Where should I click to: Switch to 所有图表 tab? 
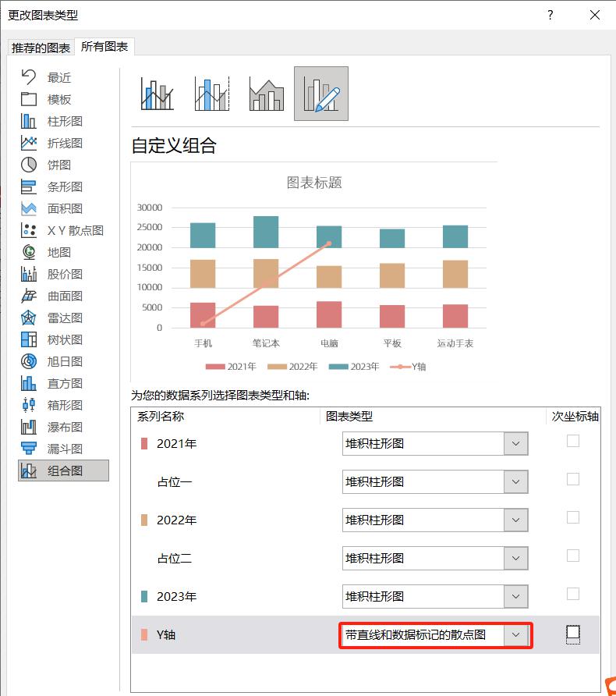(104, 46)
